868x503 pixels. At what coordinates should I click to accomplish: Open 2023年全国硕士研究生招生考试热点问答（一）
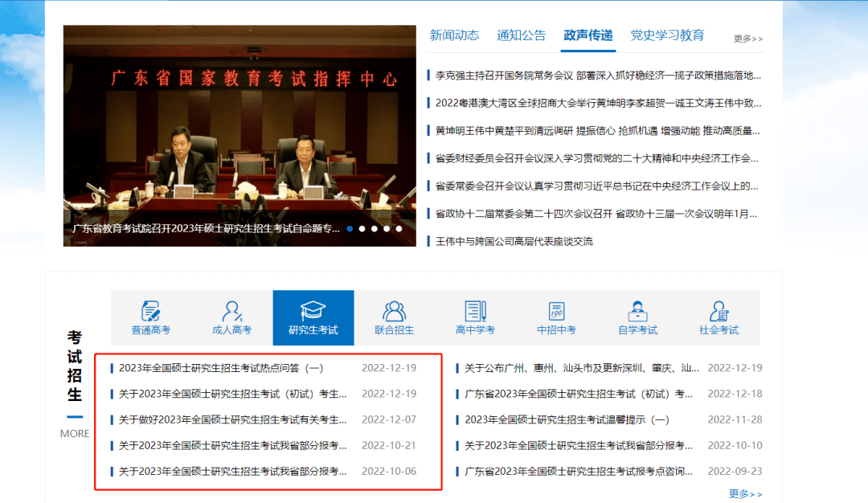(221, 368)
